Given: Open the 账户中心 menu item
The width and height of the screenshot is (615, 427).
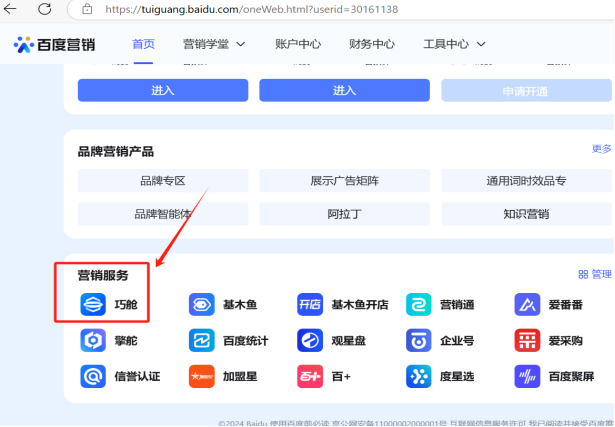Looking at the screenshot, I should [x=298, y=44].
